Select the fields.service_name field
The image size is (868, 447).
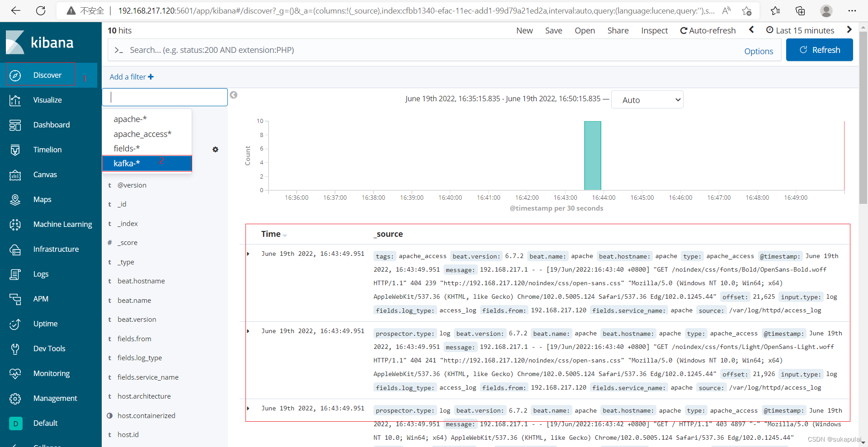coord(148,377)
